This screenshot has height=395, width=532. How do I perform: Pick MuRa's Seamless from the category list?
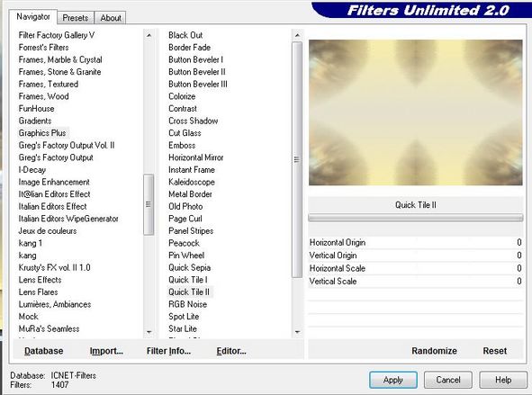49,328
